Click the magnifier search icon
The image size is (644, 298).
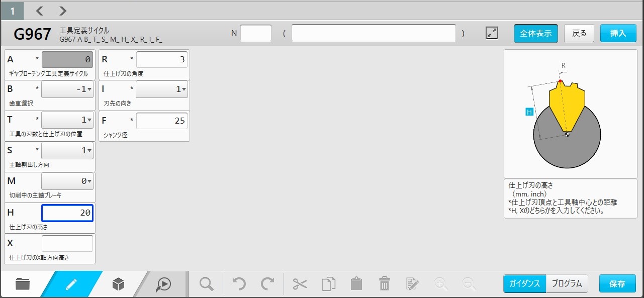pyautogui.click(x=206, y=284)
